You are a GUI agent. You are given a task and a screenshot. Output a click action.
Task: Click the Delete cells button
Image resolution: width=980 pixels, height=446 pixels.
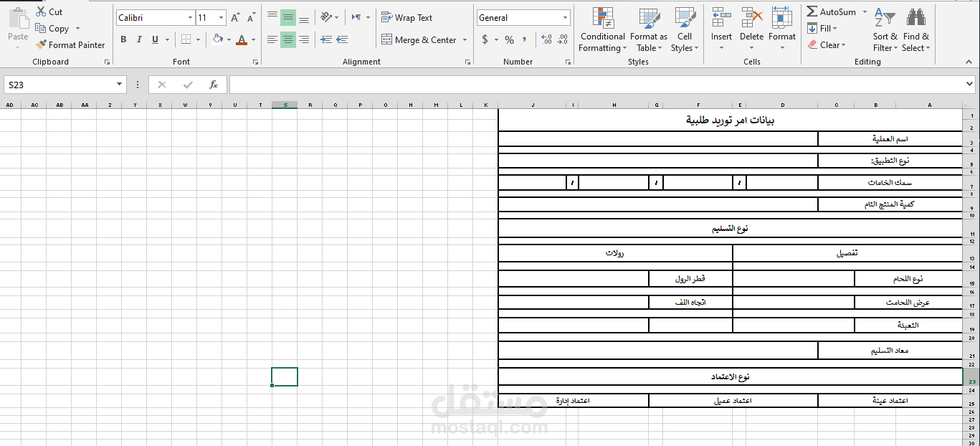pyautogui.click(x=751, y=30)
